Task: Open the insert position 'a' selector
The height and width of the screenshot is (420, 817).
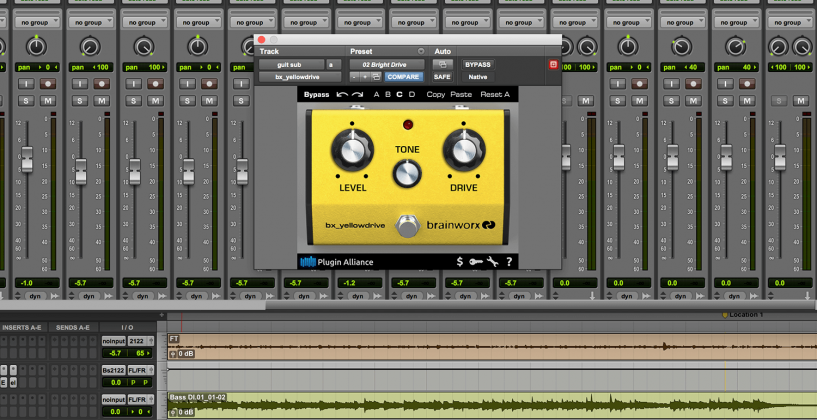Action: [x=333, y=65]
